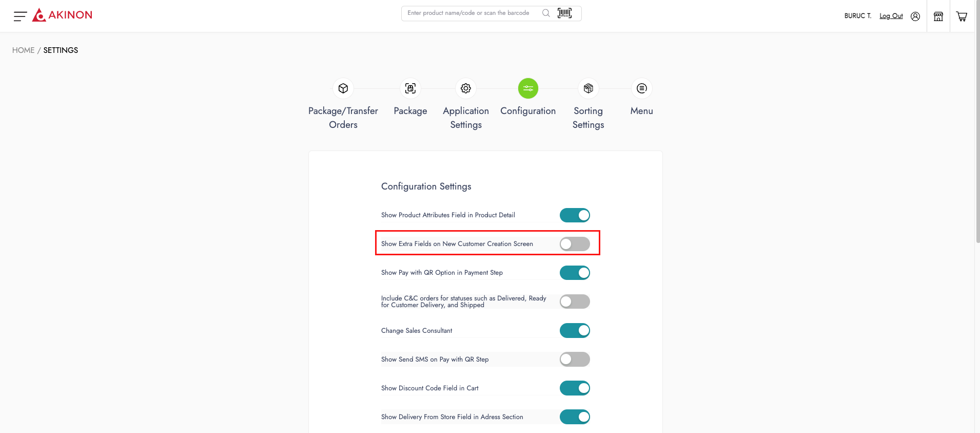Open the hamburger menu icon
Screen dimensions: 980x433
tap(20, 16)
